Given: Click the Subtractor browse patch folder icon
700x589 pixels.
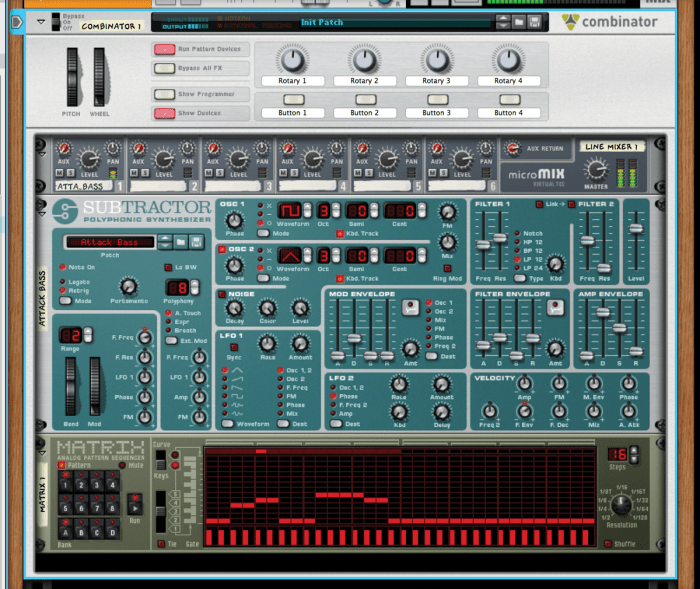Looking at the screenshot, I should (x=181, y=242).
